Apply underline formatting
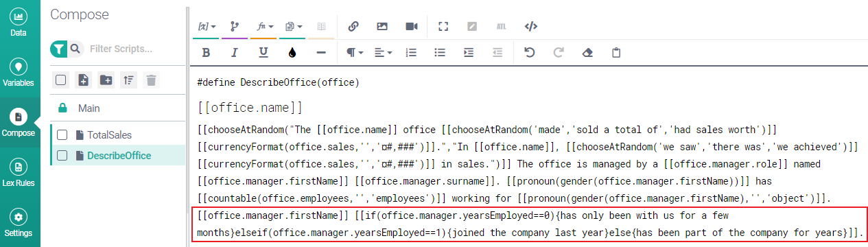 [263, 52]
